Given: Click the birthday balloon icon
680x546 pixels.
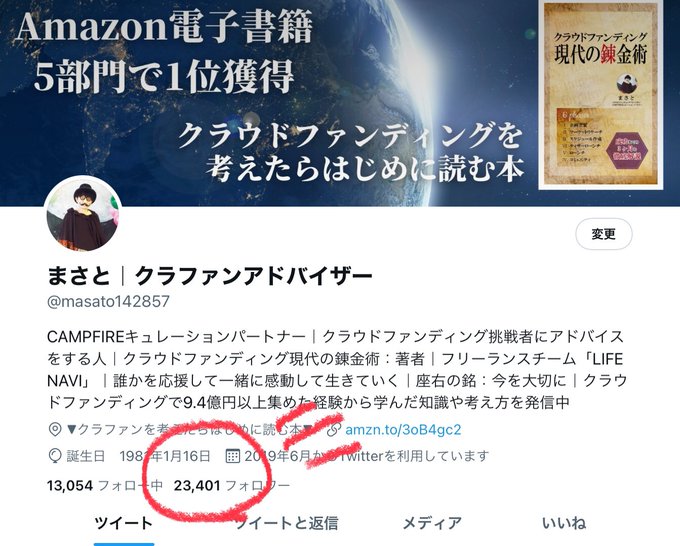Looking at the screenshot, I should 55,456.
